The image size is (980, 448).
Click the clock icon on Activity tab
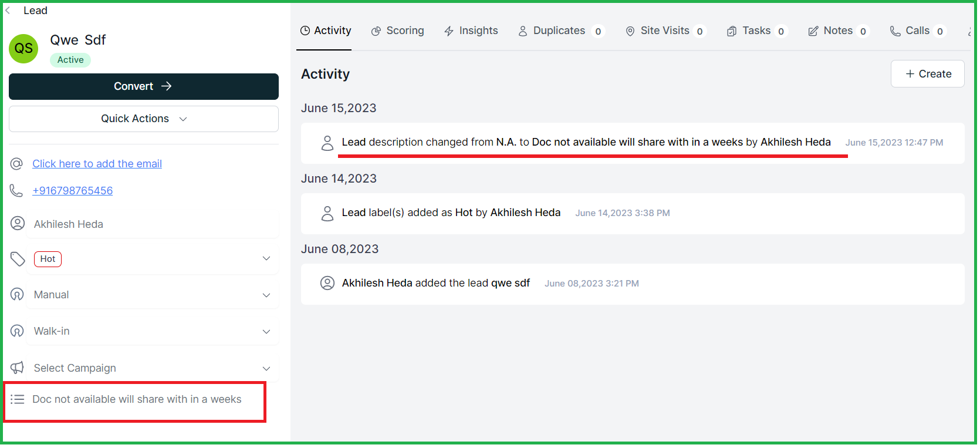point(305,31)
